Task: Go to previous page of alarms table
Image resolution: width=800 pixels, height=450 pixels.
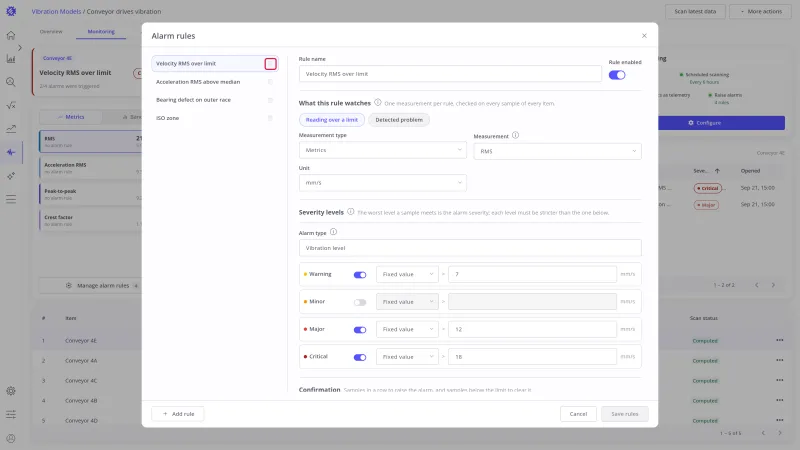Action: pos(757,285)
